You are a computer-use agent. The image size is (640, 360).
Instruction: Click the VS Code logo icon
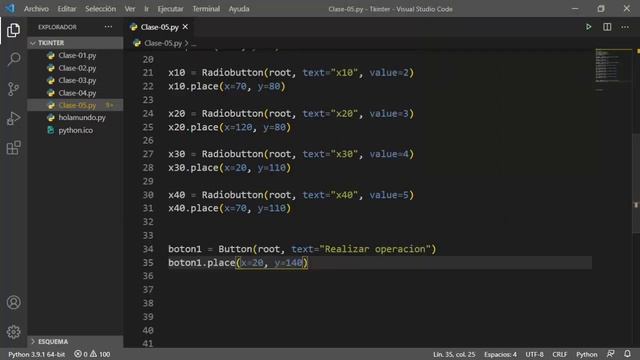(10, 9)
